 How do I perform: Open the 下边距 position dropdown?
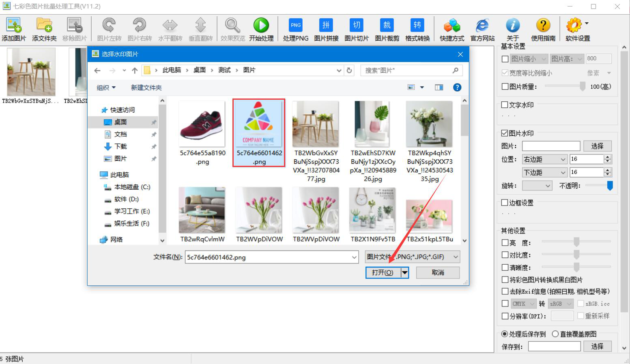[x=544, y=172]
